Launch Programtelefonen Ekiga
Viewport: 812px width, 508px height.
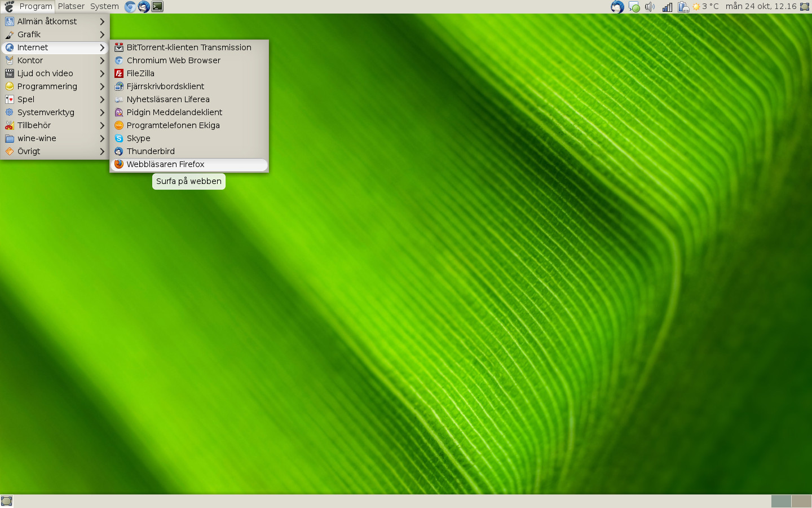(x=189, y=125)
